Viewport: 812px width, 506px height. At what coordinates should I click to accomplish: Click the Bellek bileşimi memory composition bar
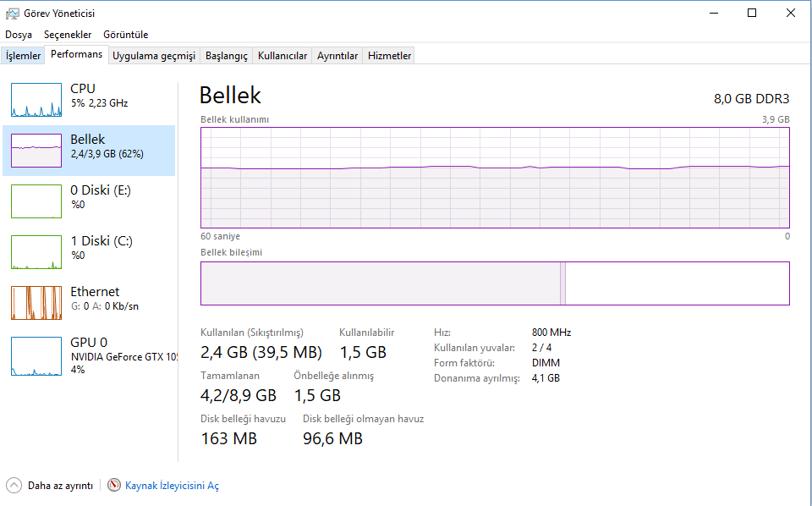(494, 283)
